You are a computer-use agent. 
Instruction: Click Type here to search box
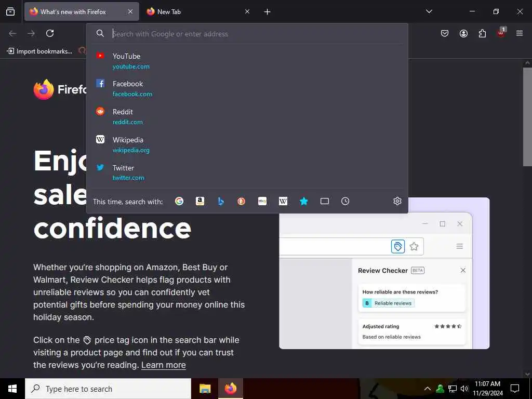coord(108,389)
